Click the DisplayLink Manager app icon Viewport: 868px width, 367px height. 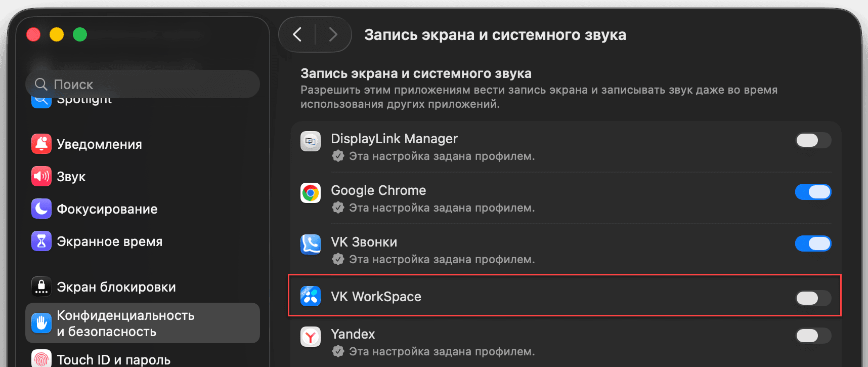(x=311, y=141)
